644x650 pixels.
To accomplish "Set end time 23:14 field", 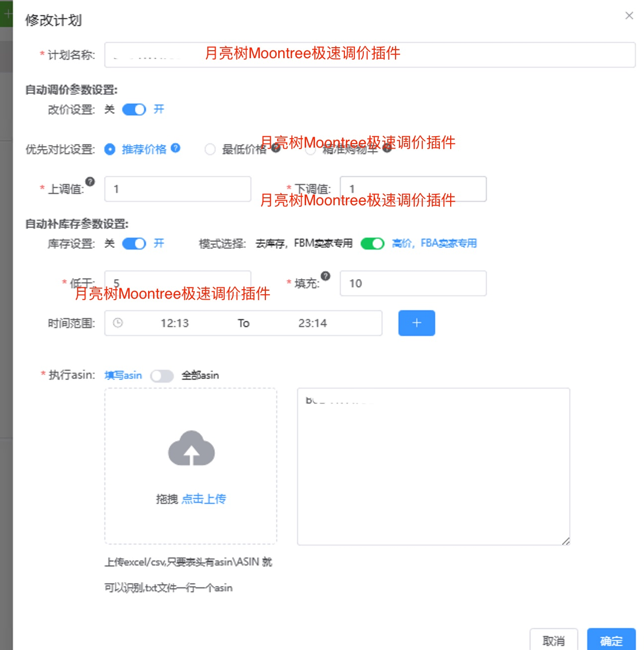I will click(313, 323).
